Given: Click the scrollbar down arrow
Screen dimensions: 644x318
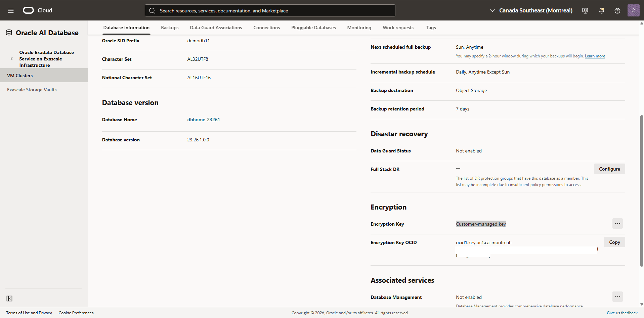Looking at the screenshot, I should click(642, 304).
